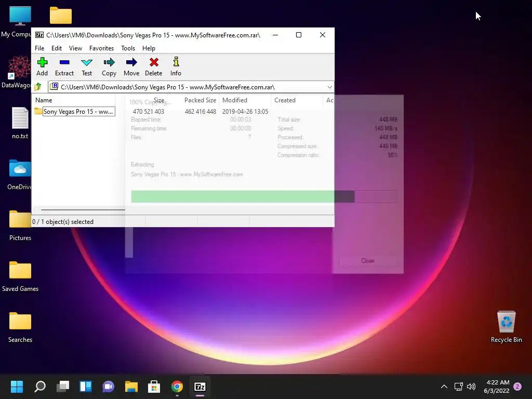This screenshot has height=399, width=532.
Task: Open the View menu
Action: [x=75, y=48]
